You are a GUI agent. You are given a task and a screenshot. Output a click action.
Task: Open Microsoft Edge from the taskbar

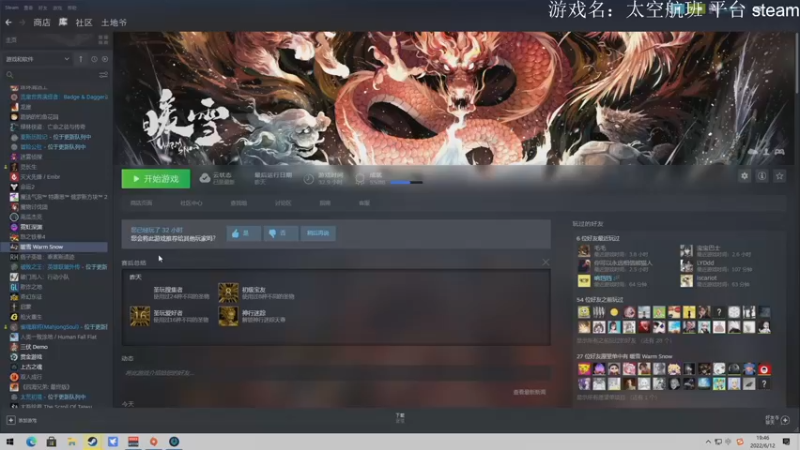click(x=31, y=441)
